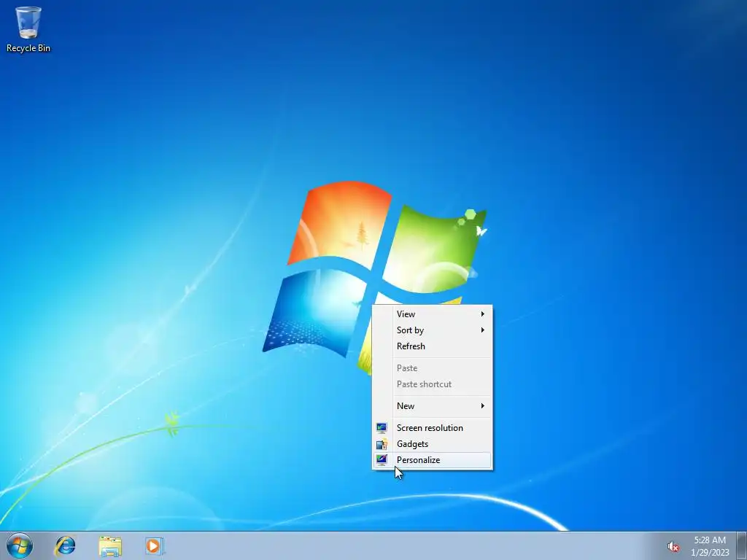Click the muted volume tray icon

(673, 547)
